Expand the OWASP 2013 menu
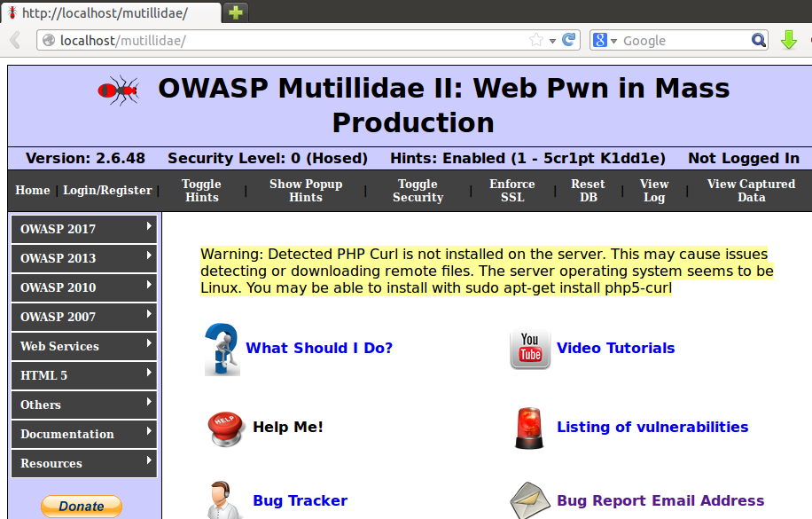Screen dimensions: 812x519 point(84,258)
